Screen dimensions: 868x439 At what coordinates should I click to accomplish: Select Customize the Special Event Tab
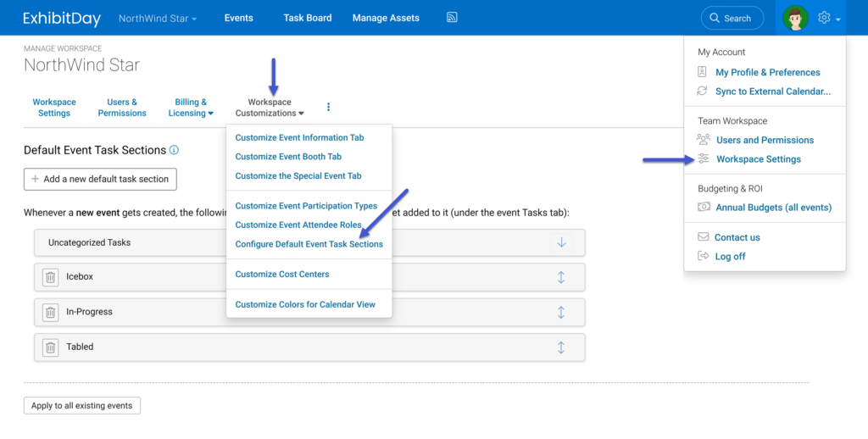coord(298,176)
